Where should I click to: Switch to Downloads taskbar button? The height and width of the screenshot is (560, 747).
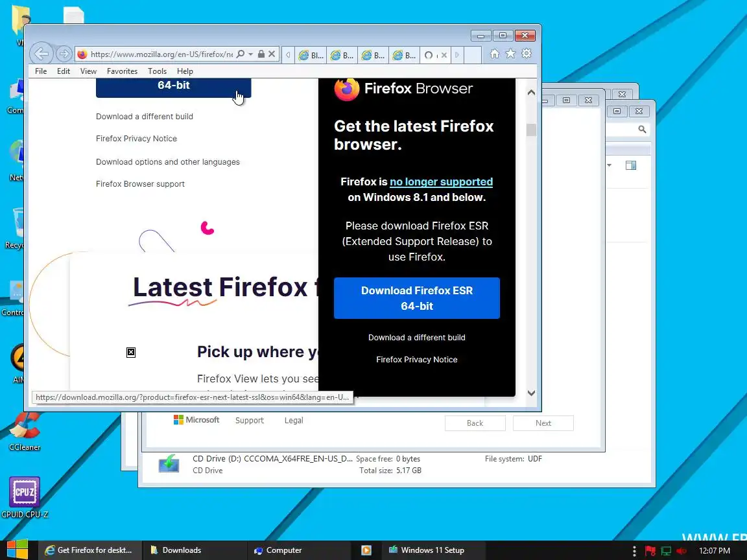click(195, 550)
